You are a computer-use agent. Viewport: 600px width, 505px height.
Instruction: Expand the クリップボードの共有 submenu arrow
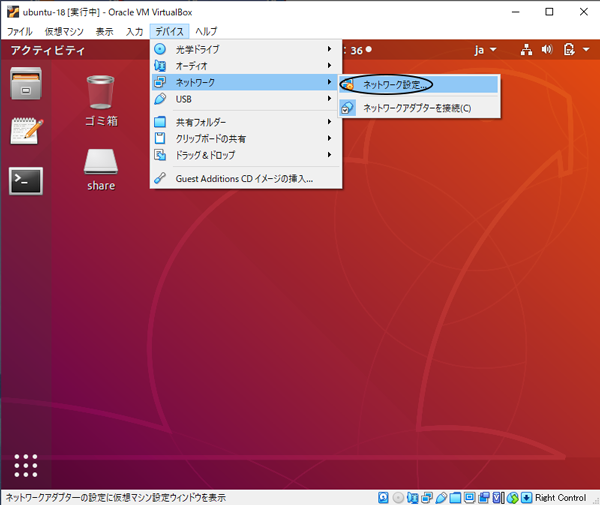pos(329,138)
